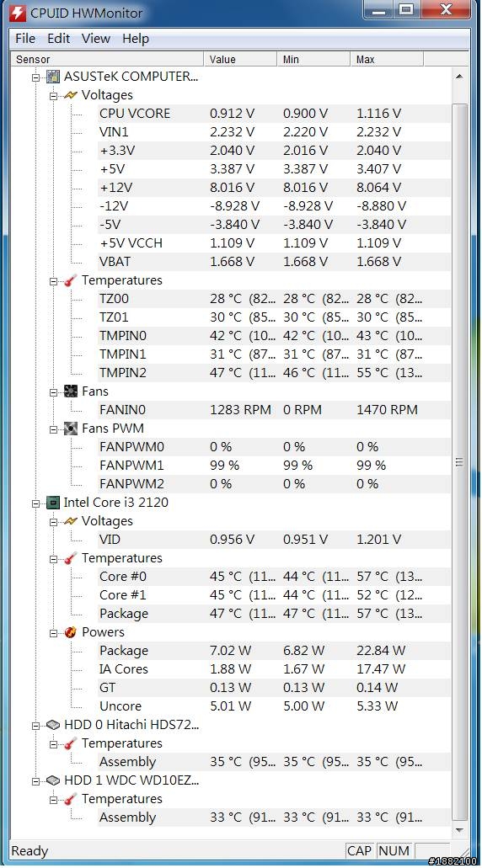Collapse the CPU Temperatures node
This screenshot has width=482, height=868.
pos(54,558)
